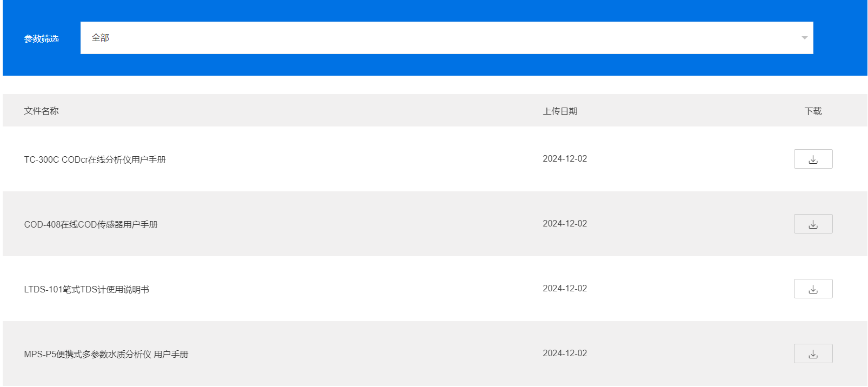Download the MPS-P5 water analyzer manual
Screen dimensions: 868x387
tap(813, 354)
